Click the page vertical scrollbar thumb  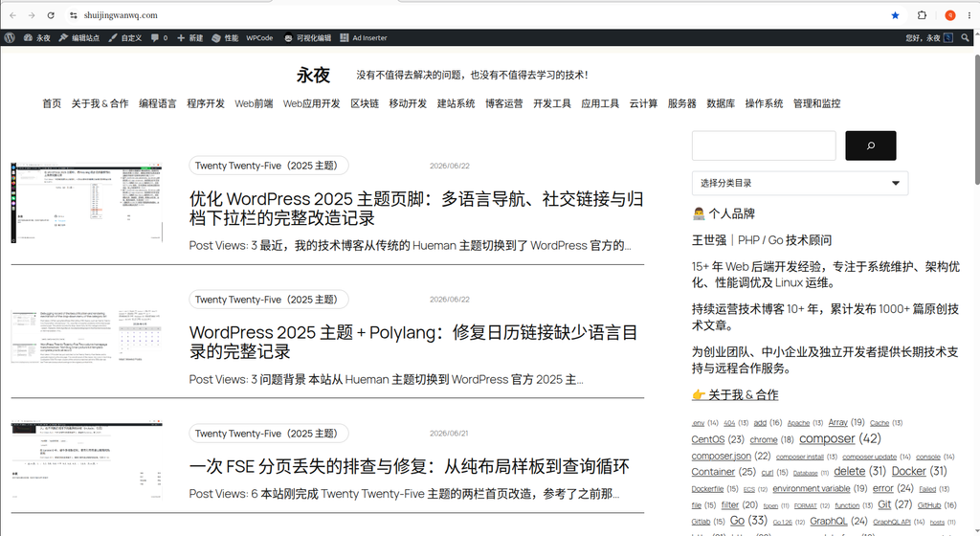point(977,119)
